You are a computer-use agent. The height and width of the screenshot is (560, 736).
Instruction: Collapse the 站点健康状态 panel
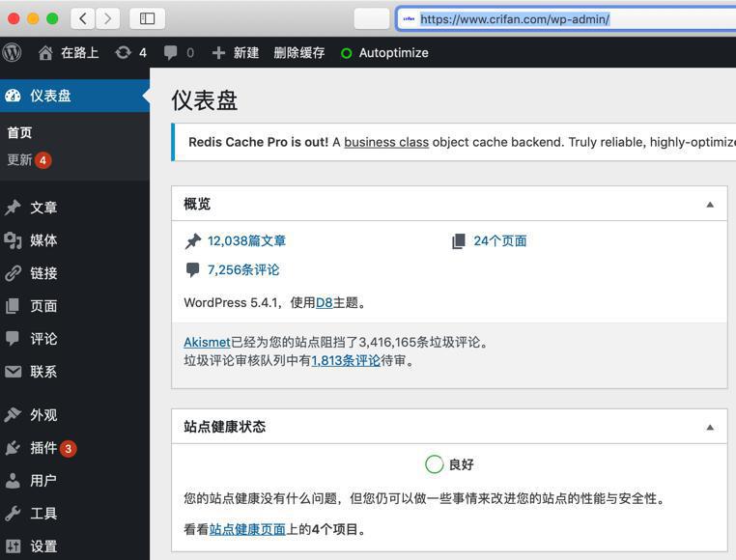tap(710, 427)
